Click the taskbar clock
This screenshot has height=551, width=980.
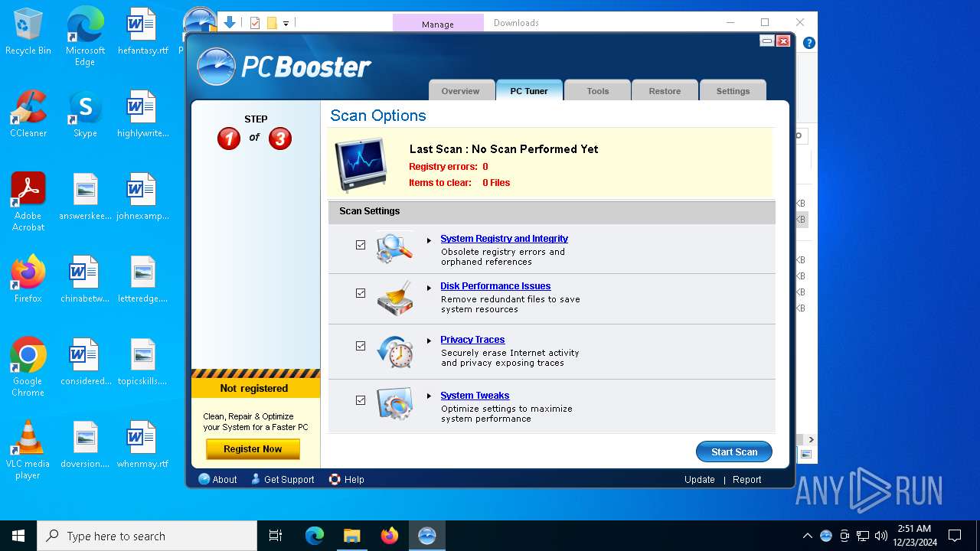coord(914,536)
